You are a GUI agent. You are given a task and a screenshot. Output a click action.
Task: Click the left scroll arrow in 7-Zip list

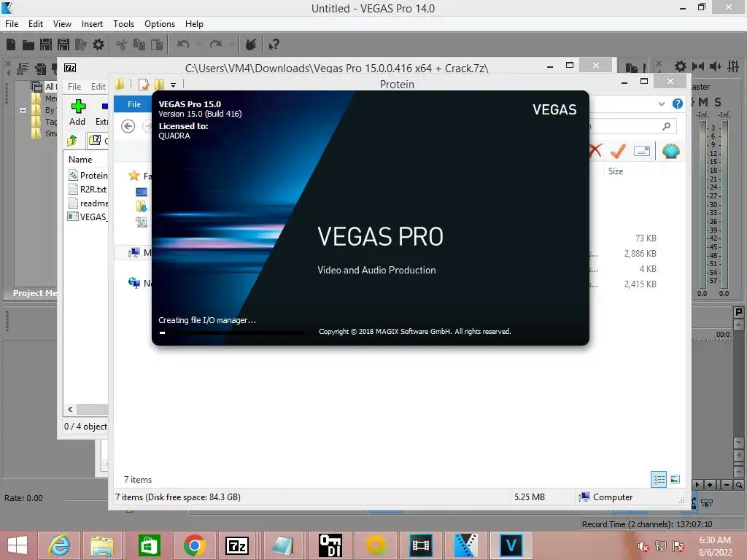(x=71, y=409)
